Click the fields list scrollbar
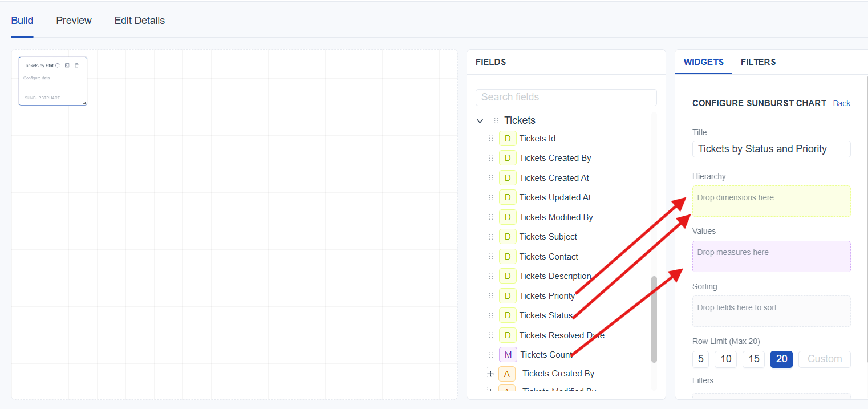The image size is (868, 409). coord(654,319)
